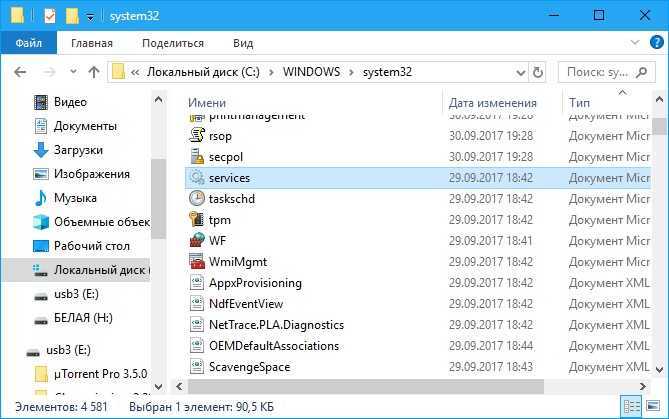The width and height of the screenshot is (669, 419).
Task: Select the taskschd clock icon
Action: [x=197, y=198]
